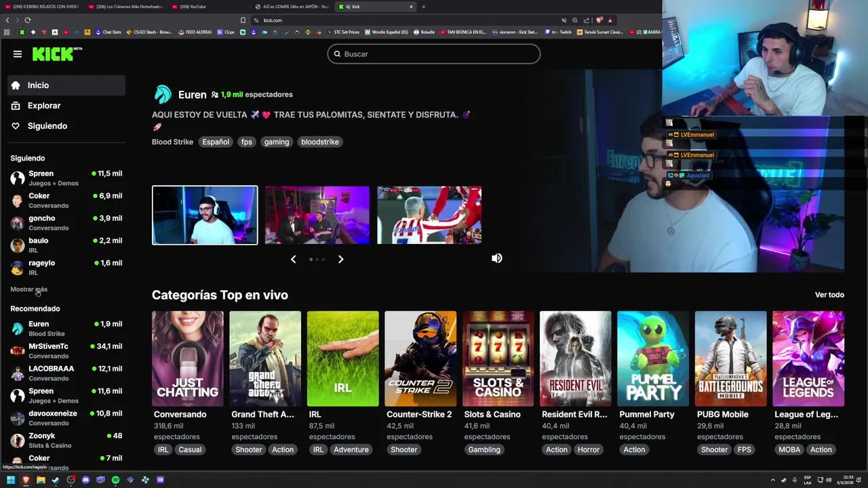Open Coker channel under Siguiendo

[x=66, y=200]
